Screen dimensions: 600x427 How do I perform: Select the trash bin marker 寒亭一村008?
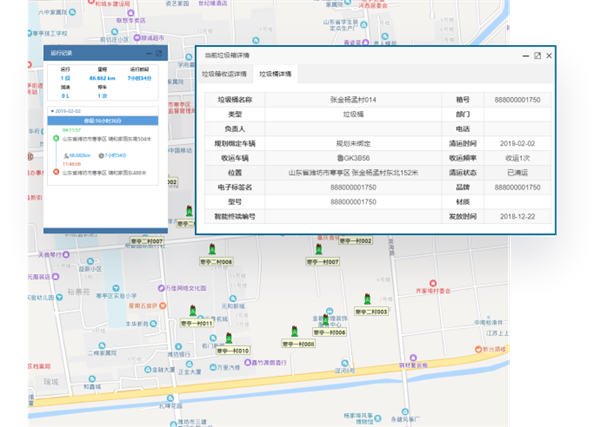(295, 331)
